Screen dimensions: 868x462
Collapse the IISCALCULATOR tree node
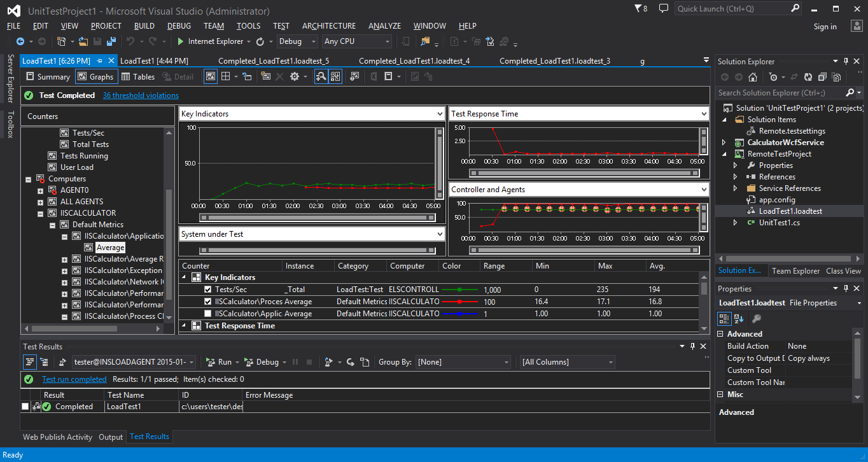point(41,214)
